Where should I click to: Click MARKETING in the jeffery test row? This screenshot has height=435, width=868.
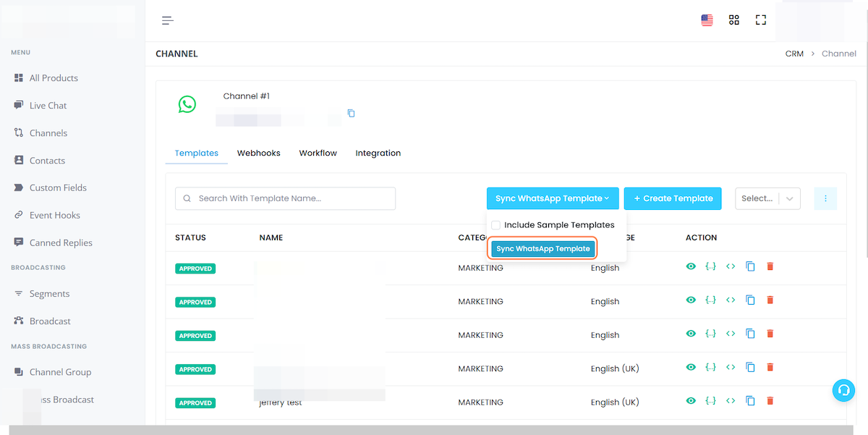pos(480,402)
